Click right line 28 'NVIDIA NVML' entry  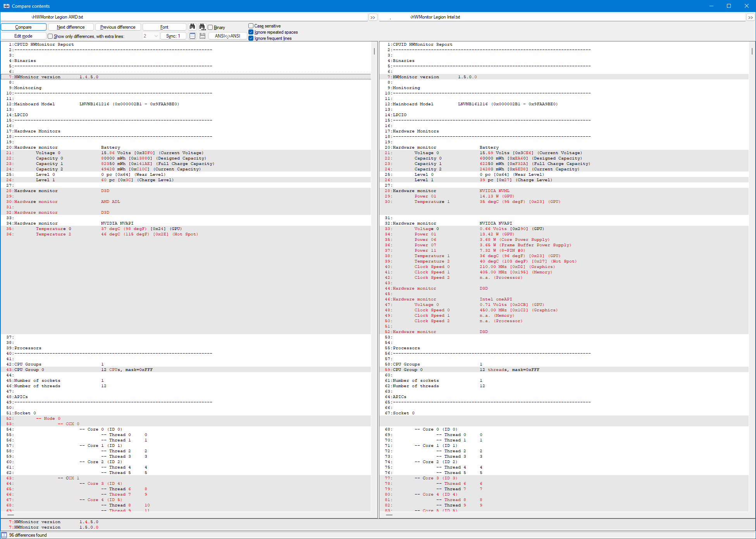pos(564,191)
